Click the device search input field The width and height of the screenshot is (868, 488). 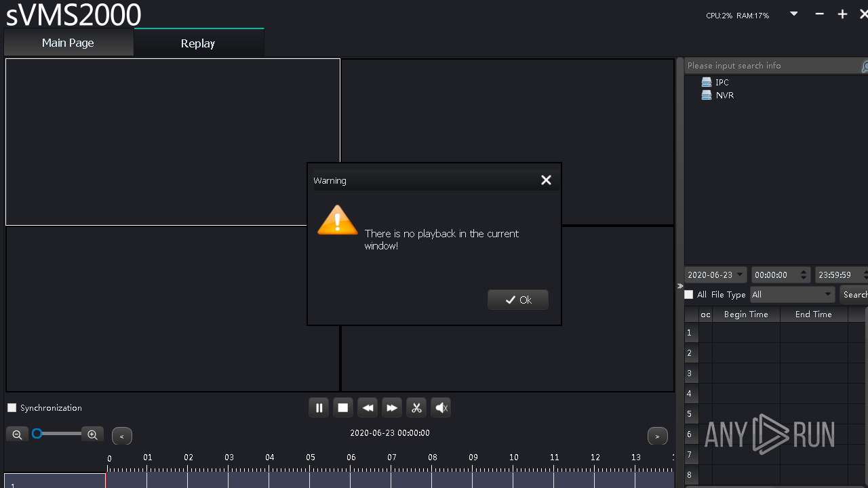pos(772,66)
